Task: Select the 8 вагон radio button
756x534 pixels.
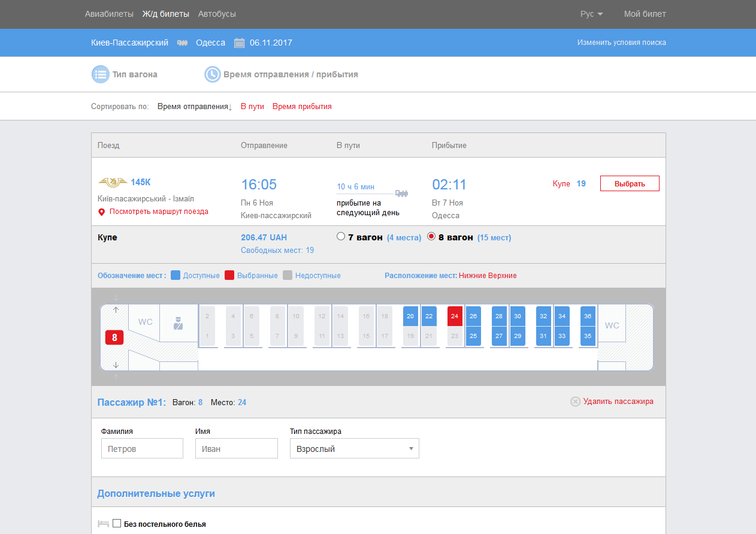Action: pos(431,237)
